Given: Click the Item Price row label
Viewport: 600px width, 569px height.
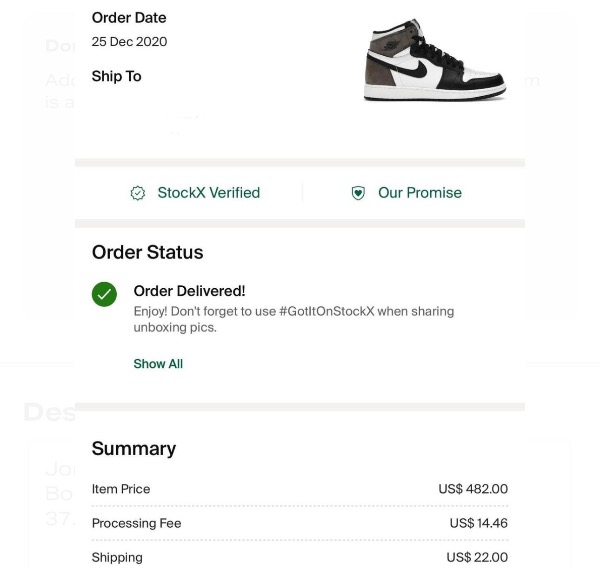Looking at the screenshot, I should pos(121,489).
